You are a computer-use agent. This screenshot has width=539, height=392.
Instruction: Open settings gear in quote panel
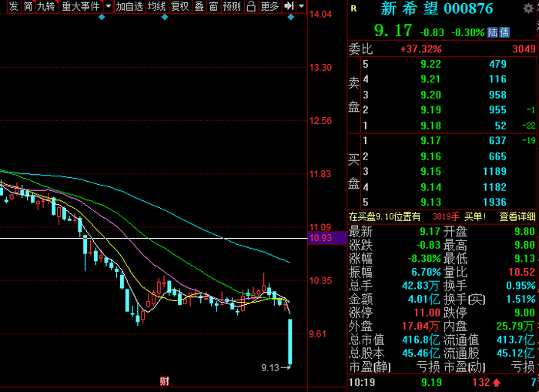pos(528,8)
